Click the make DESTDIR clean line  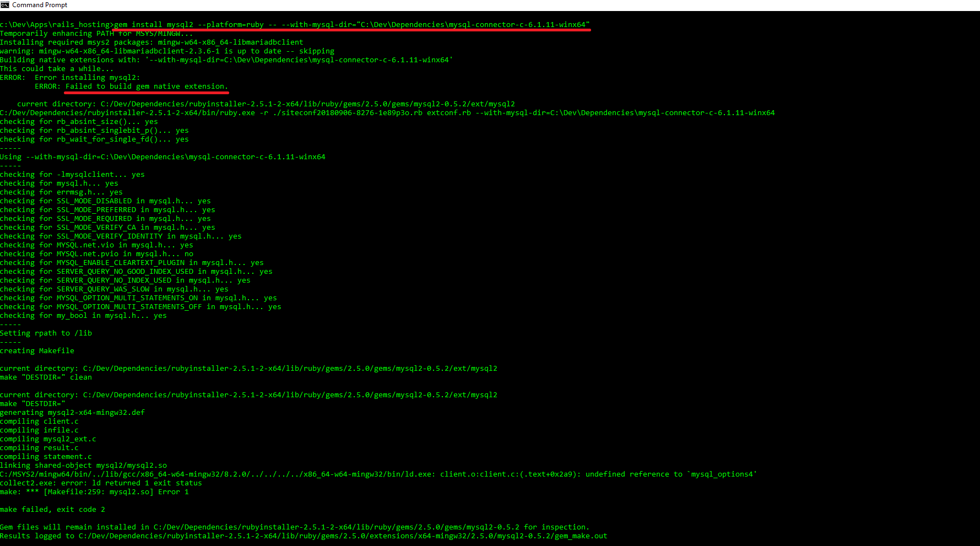coord(47,377)
